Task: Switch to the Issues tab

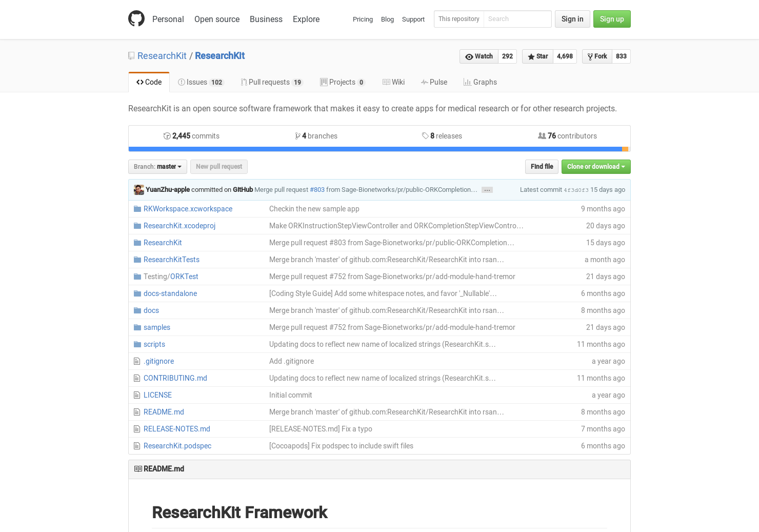Action: pyautogui.click(x=200, y=82)
